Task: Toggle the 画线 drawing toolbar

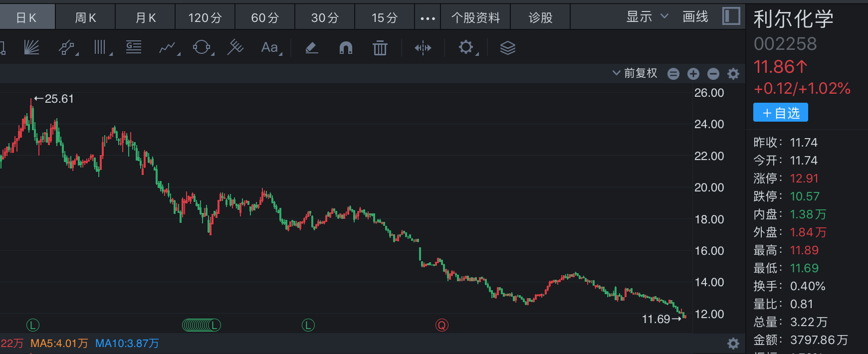Action: [695, 17]
